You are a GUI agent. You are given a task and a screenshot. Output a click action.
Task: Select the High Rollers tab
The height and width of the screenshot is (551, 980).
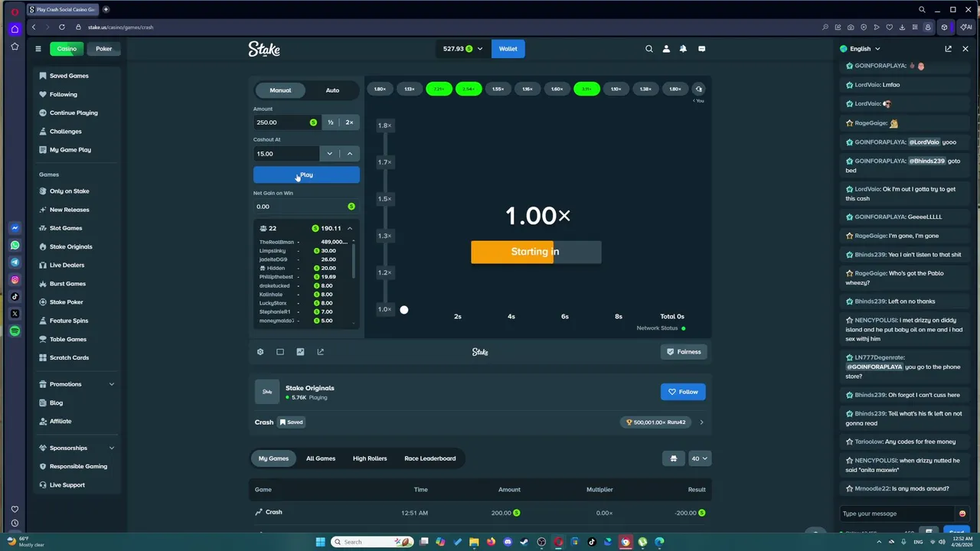(370, 458)
